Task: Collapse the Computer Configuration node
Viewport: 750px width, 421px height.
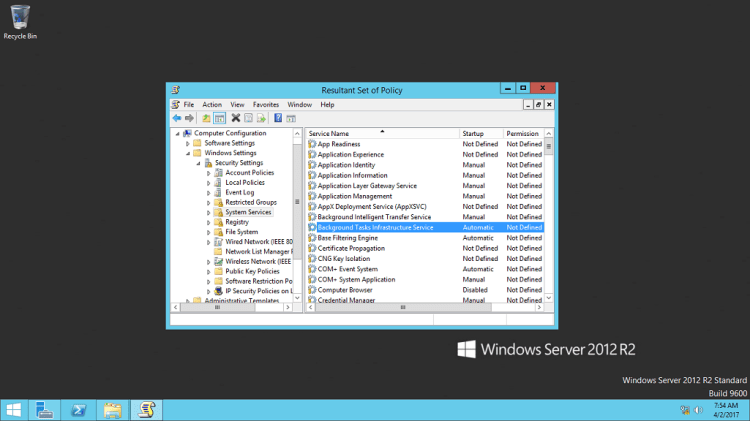Action: [178, 133]
